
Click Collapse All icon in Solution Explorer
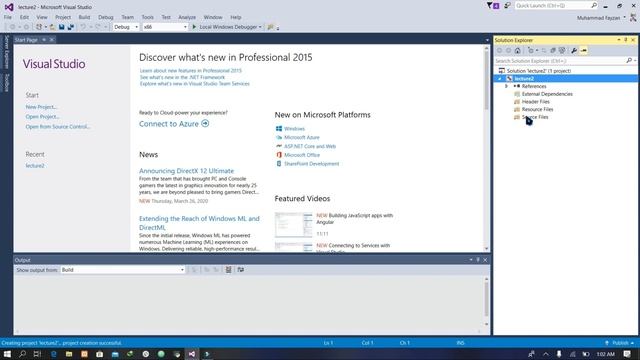553,51
